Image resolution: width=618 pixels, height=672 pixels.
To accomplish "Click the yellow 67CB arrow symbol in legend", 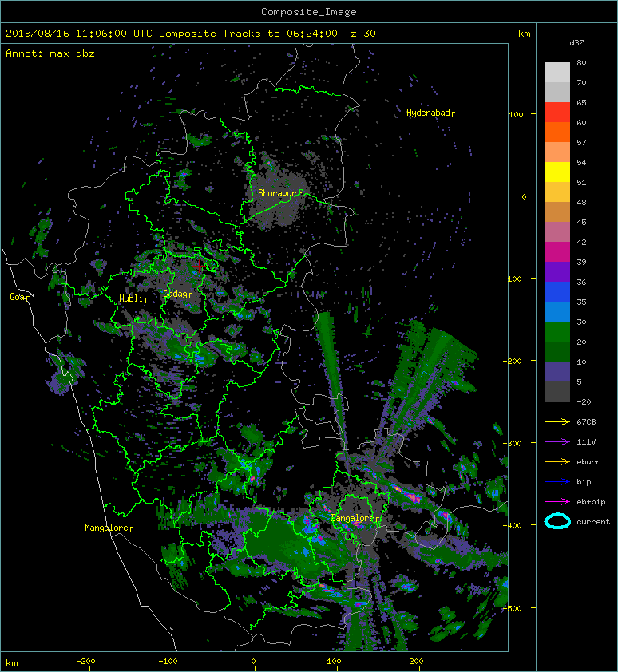I will pos(557,422).
